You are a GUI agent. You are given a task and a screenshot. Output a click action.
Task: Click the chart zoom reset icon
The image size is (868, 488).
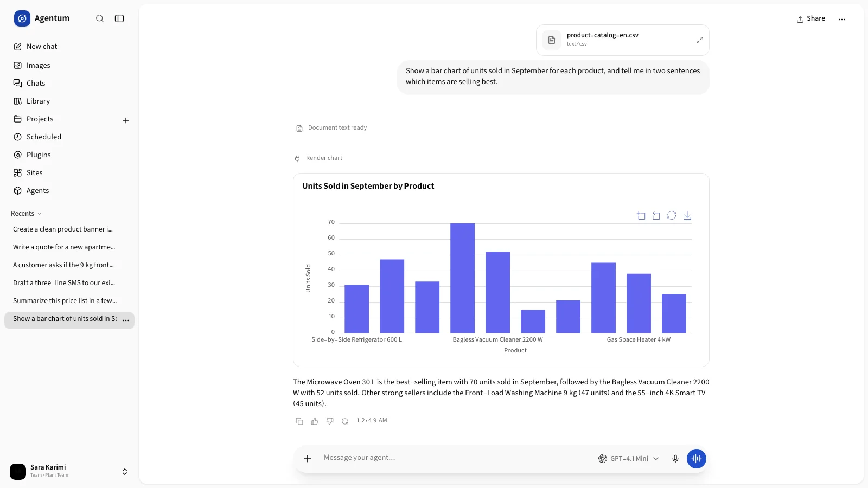click(656, 215)
